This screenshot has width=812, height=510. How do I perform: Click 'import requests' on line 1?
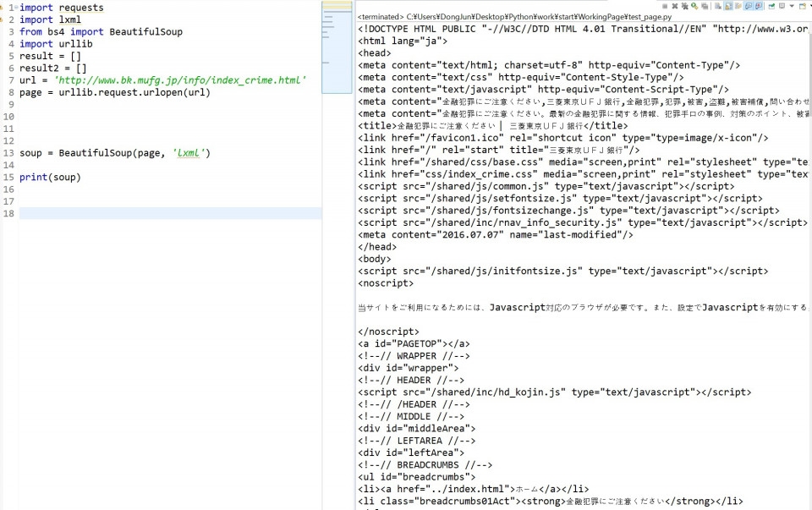pyautogui.click(x=62, y=8)
